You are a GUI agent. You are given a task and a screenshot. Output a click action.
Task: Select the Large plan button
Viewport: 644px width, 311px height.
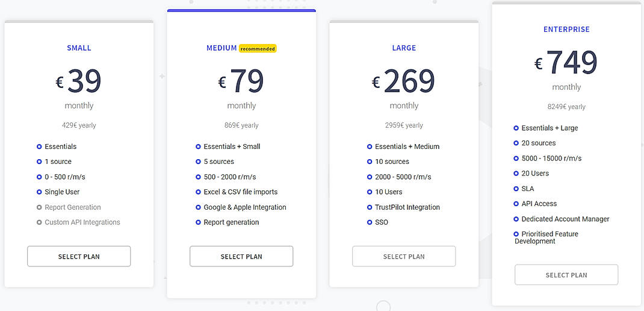click(404, 256)
